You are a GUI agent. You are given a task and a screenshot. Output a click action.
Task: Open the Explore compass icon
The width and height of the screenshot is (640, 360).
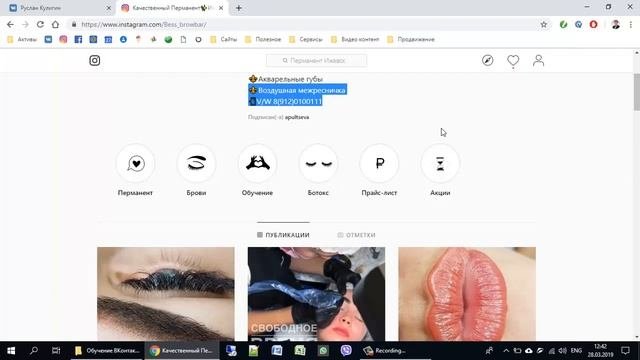pyautogui.click(x=487, y=60)
